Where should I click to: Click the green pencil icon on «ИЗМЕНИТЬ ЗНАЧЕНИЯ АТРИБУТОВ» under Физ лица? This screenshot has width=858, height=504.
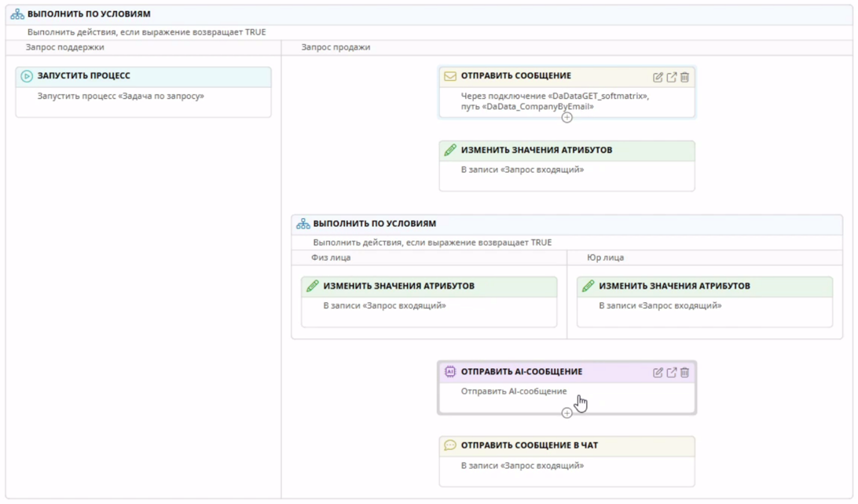pos(313,286)
